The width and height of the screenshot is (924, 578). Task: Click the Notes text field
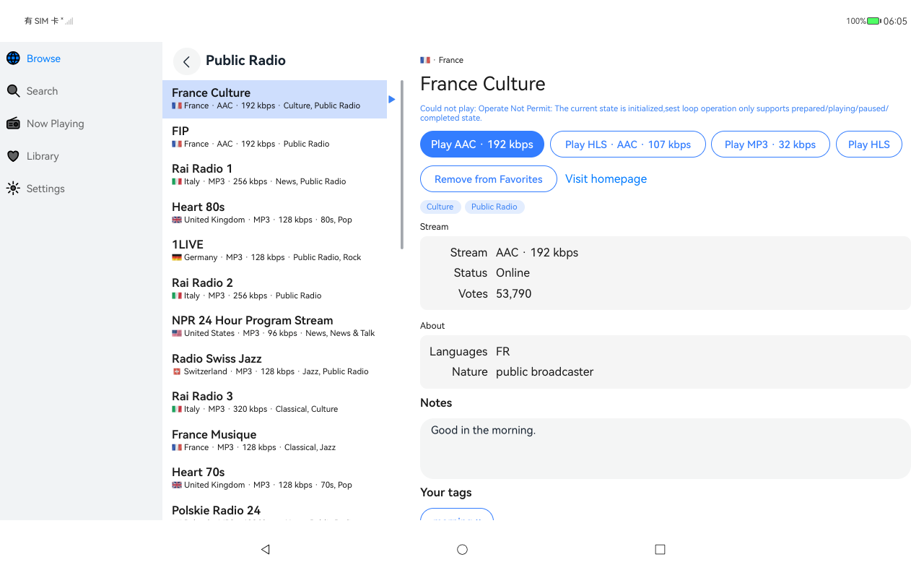[665, 449]
